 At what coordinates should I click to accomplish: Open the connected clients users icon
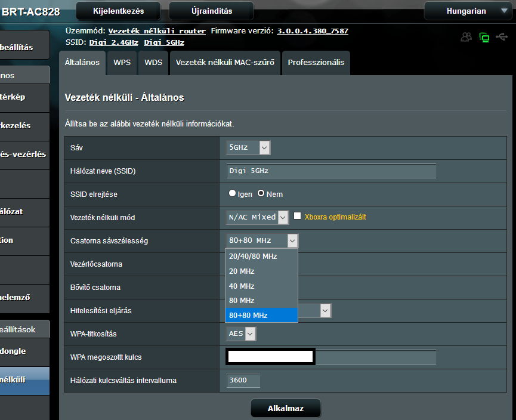pyautogui.click(x=466, y=37)
